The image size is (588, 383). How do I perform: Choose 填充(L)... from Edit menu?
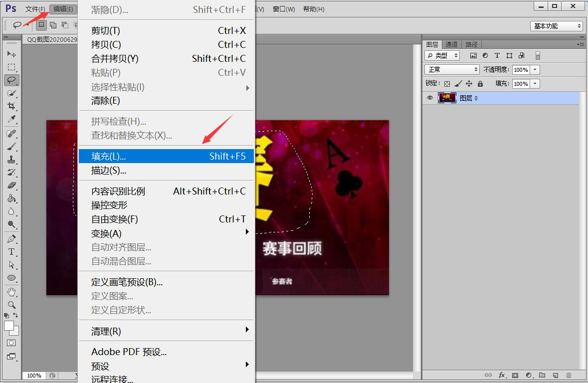point(166,156)
